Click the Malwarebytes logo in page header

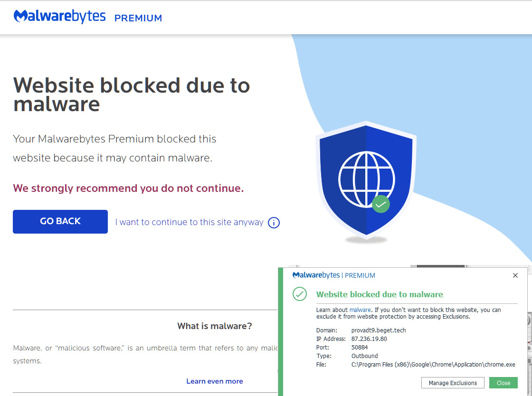(x=60, y=17)
